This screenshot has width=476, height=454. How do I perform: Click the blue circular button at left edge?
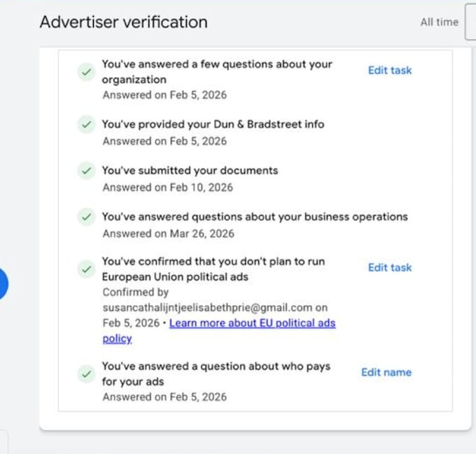[x=3, y=283]
